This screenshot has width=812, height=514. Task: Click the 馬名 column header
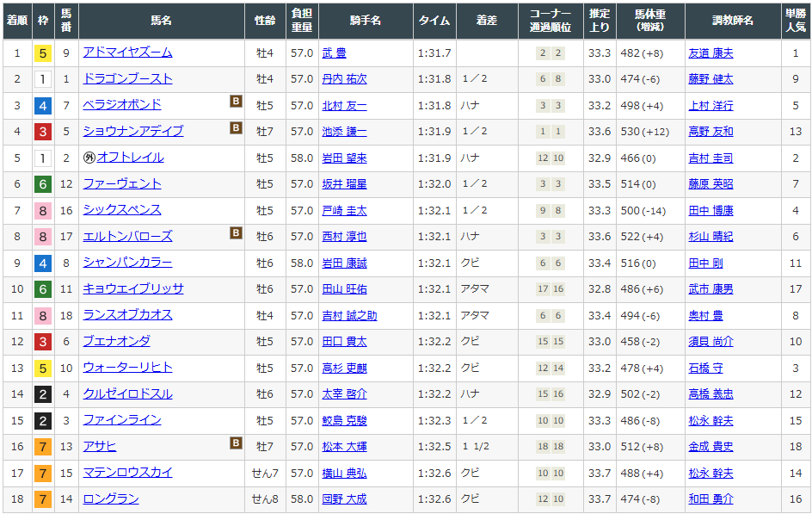(x=161, y=21)
